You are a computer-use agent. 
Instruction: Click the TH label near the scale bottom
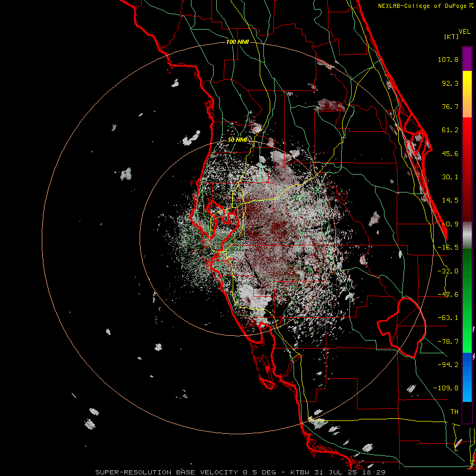click(454, 412)
